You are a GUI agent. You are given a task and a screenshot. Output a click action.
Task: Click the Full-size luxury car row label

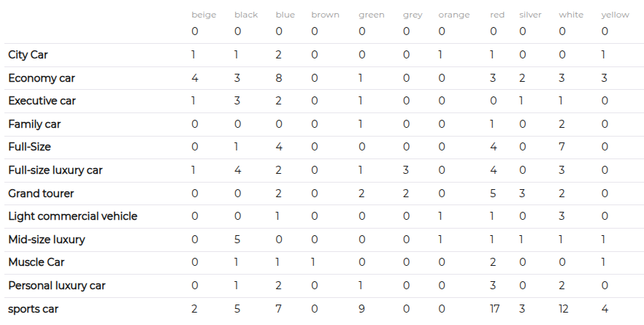coord(55,170)
